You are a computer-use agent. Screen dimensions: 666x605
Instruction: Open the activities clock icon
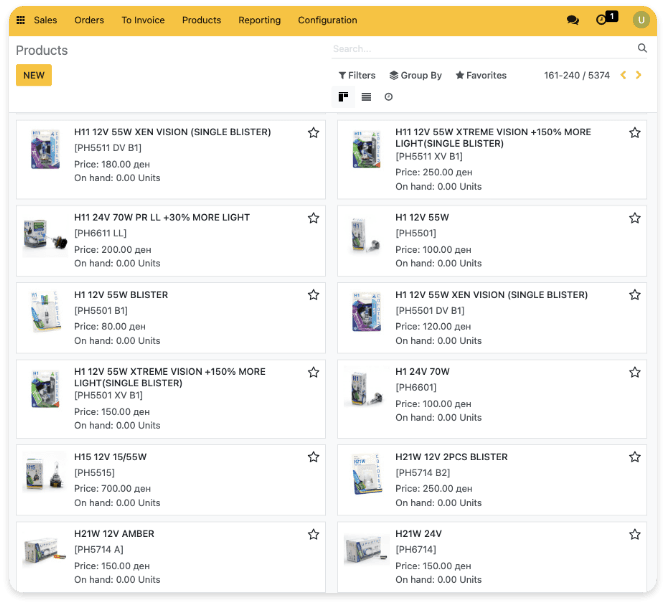coord(601,20)
